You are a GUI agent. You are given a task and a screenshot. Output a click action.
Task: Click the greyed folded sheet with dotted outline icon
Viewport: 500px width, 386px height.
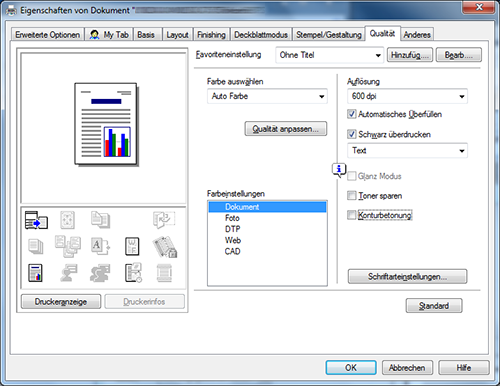[x=164, y=220]
